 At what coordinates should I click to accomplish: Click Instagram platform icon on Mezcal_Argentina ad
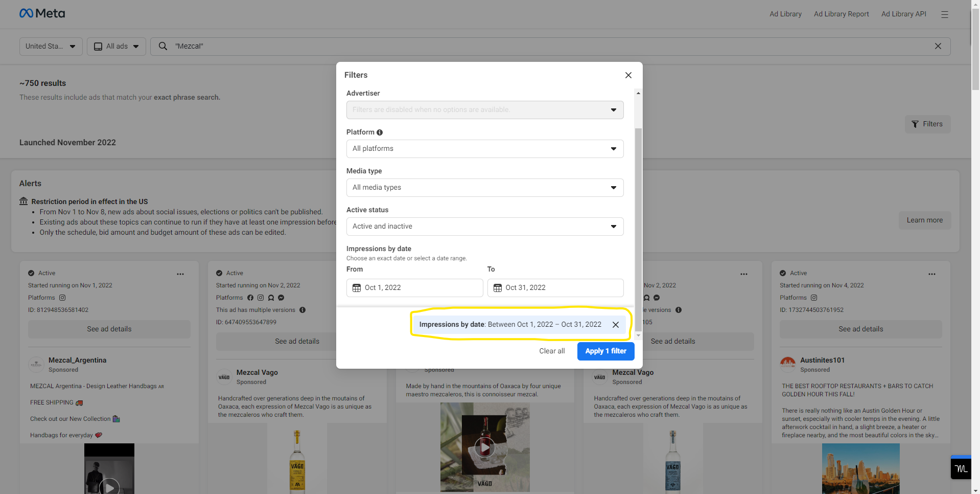[62, 298]
